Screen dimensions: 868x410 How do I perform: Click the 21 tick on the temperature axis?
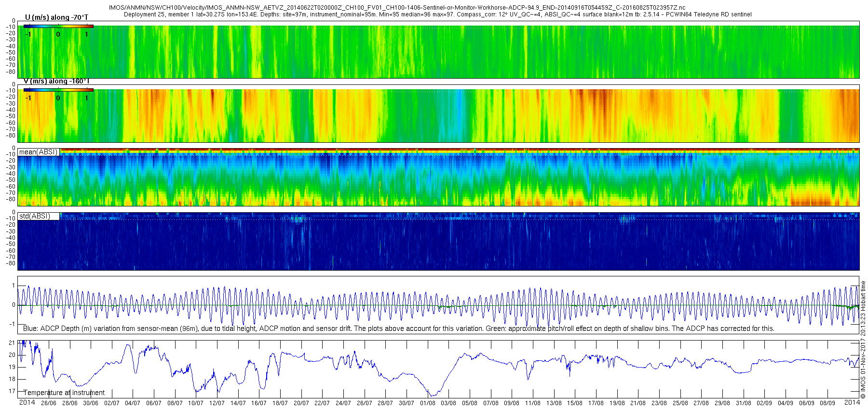[12, 343]
